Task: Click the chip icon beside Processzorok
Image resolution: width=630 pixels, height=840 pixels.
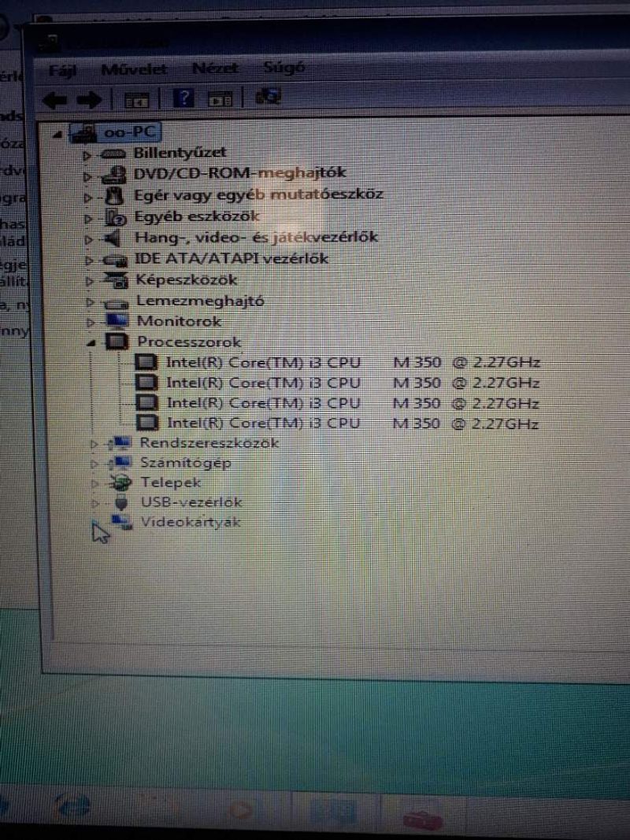Action: click(117, 342)
